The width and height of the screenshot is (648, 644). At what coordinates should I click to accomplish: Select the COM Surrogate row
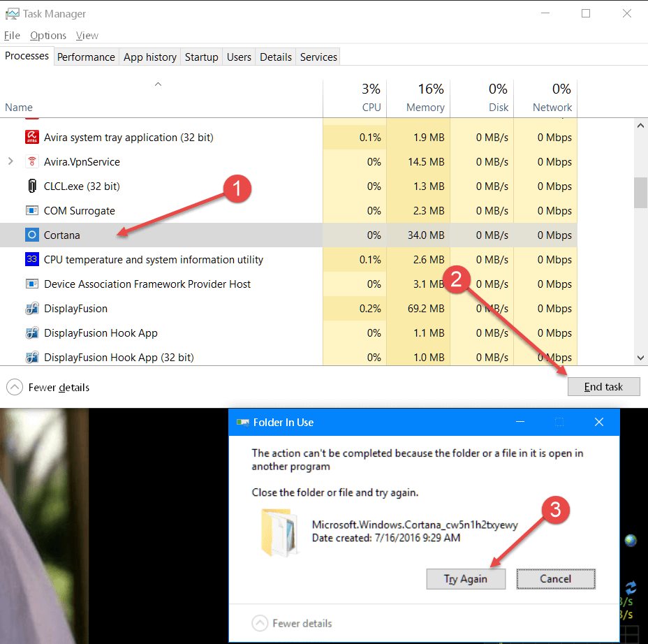click(x=288, y=210)
